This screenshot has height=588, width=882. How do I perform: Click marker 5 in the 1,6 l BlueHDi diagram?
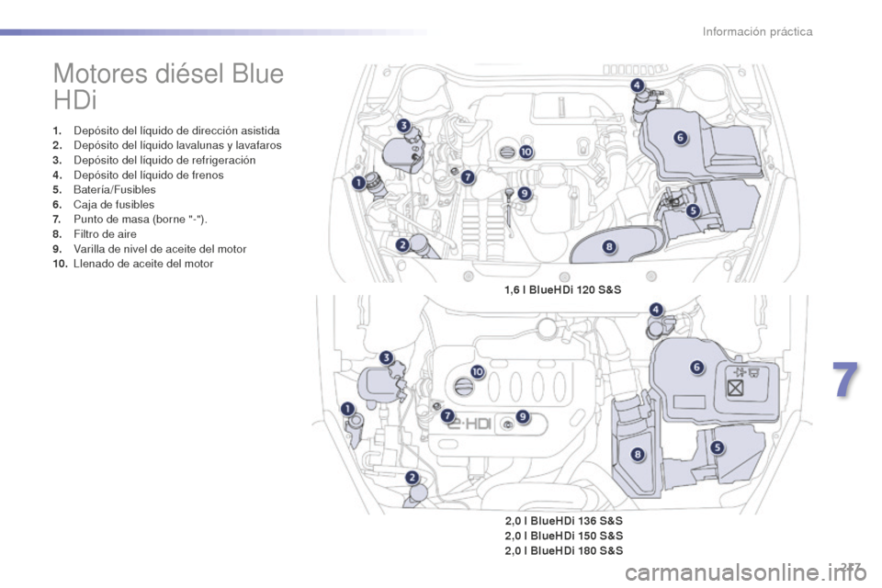693,211
